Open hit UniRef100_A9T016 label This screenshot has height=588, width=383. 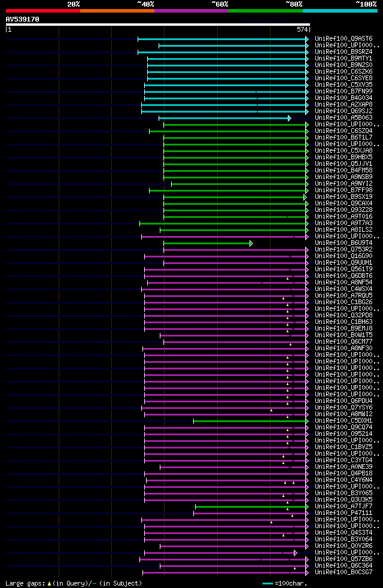pos(344,217)
